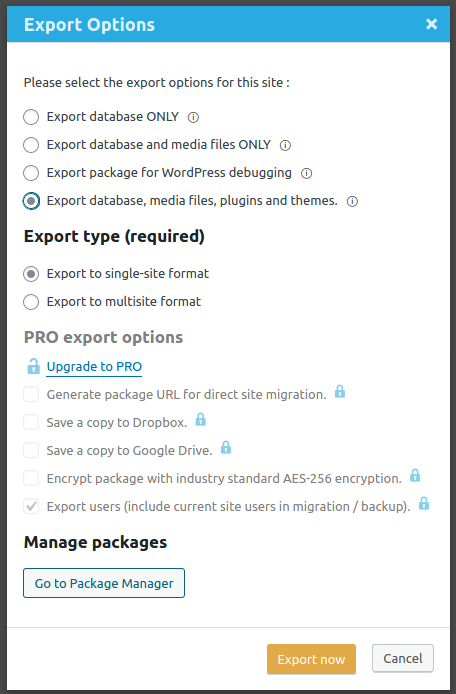Viewport: 456px width, 694px height.
Task: Click lock icon after Generate package URL
Action: click(340, 391)
